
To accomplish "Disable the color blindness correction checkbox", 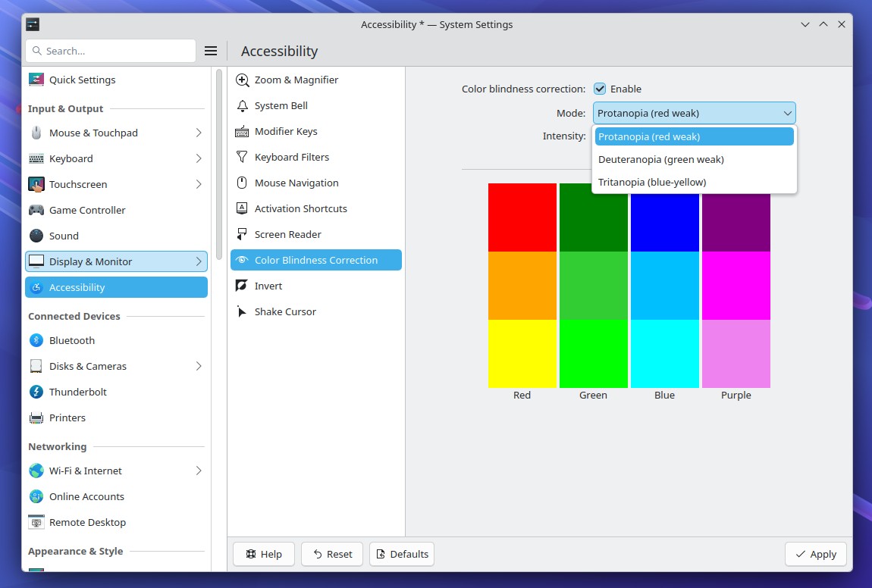I will (600, 89).
